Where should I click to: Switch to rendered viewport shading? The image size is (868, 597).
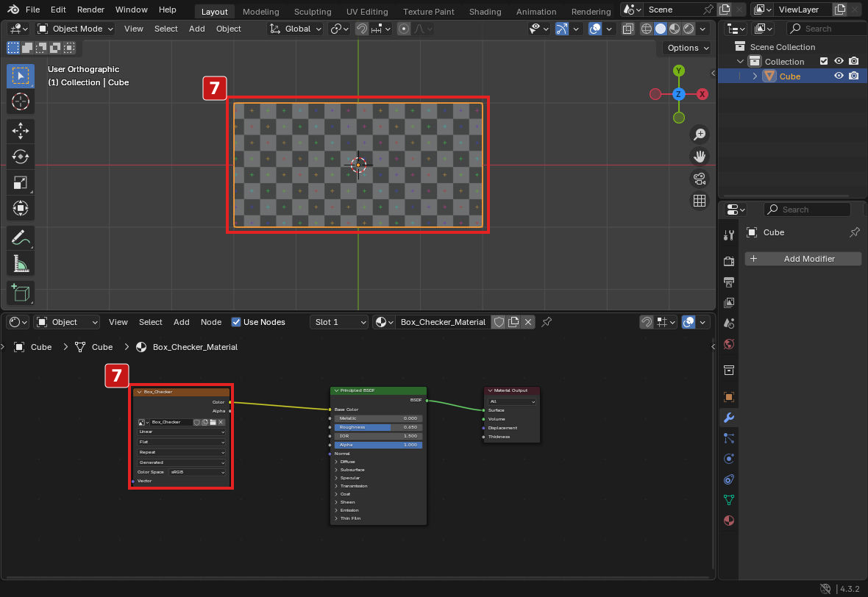click(x=689, y=29)
